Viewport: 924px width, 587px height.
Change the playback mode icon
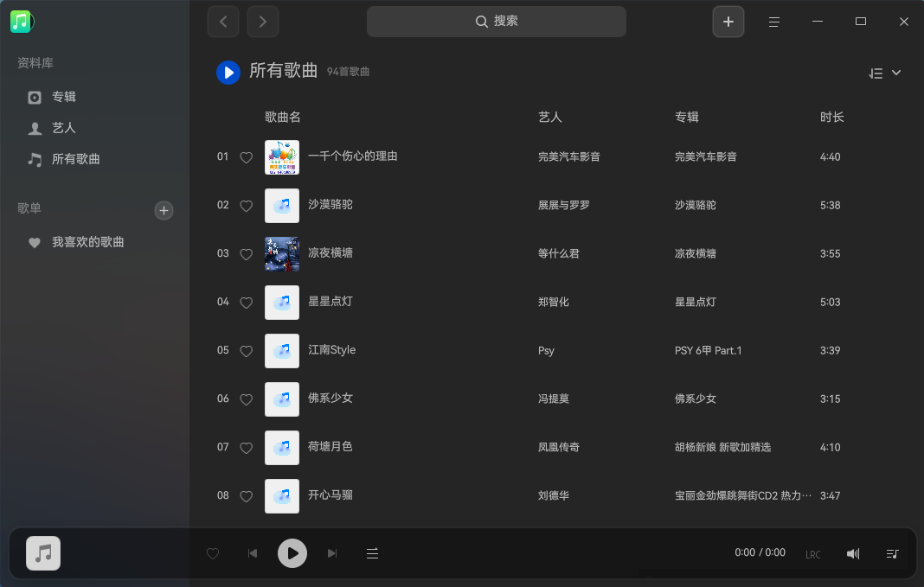coord(372,553)
